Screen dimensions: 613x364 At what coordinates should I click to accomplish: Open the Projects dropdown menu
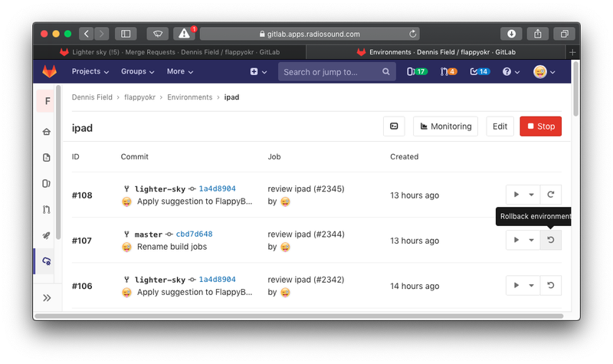tap(90, 72)
